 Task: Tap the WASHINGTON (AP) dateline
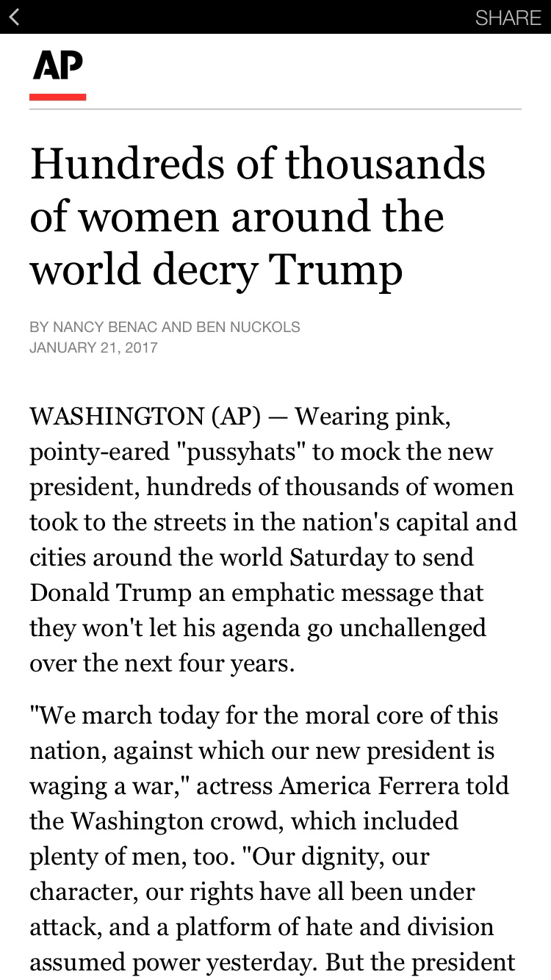[145, 417]
